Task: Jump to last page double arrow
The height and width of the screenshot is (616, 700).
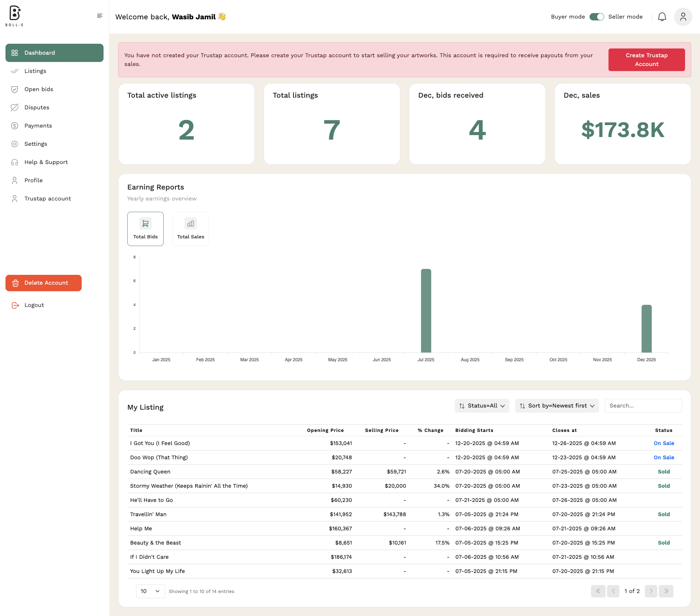Action: [x=666, y=591]
